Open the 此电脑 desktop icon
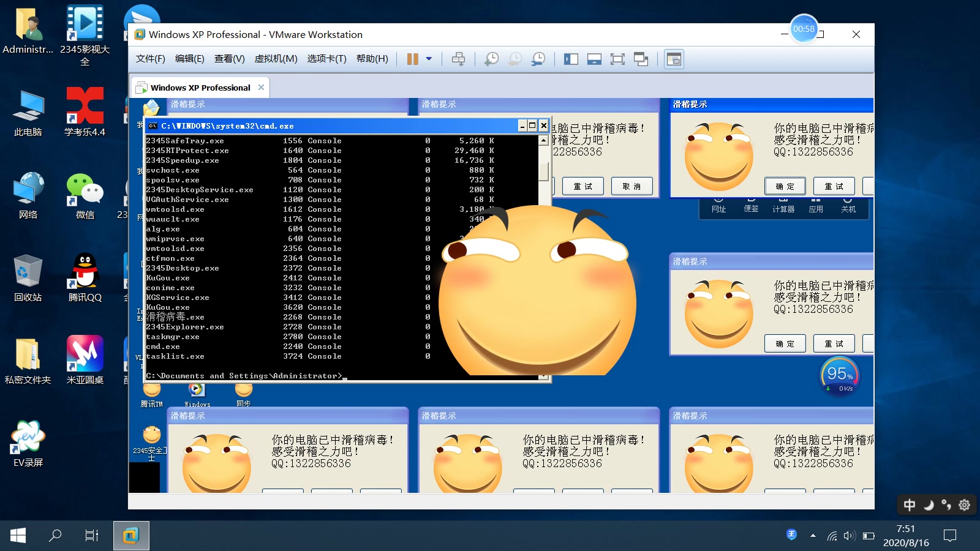This screenshot has height=551, width=980. pyautogui.click(x=28, y=113)
